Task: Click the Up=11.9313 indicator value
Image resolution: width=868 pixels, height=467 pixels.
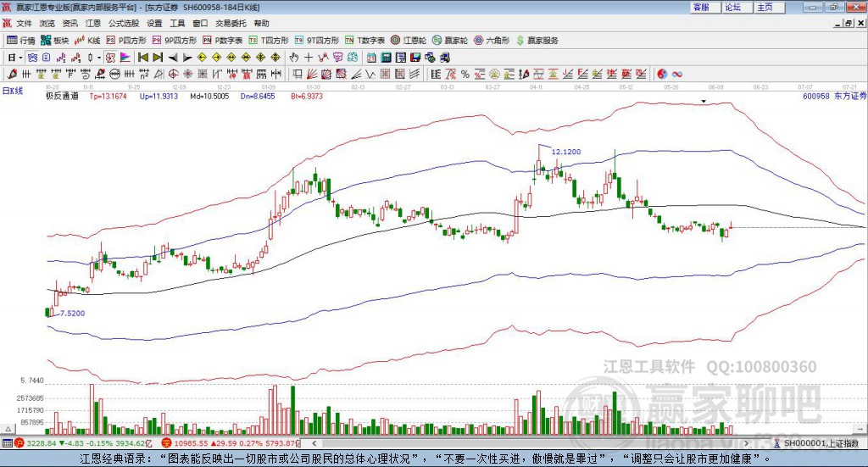Action: tap(159, 97)
